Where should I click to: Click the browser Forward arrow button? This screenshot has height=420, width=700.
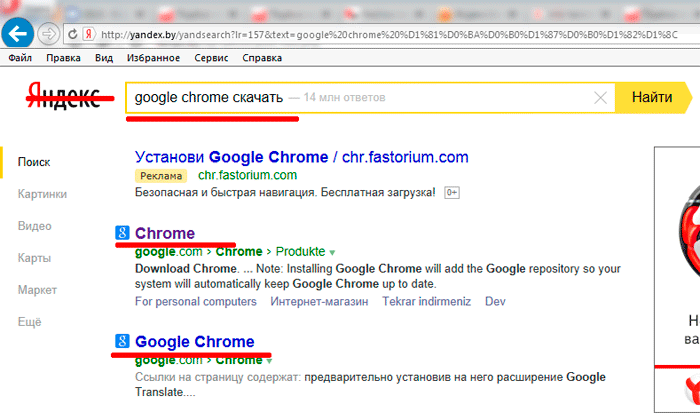pos(48,34)
